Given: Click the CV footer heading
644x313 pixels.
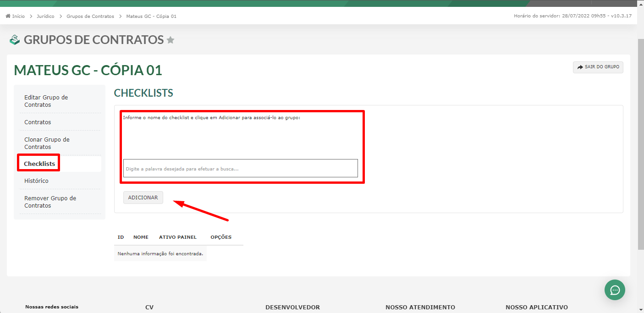Looking at the screenshot, I should pos(149,308).
